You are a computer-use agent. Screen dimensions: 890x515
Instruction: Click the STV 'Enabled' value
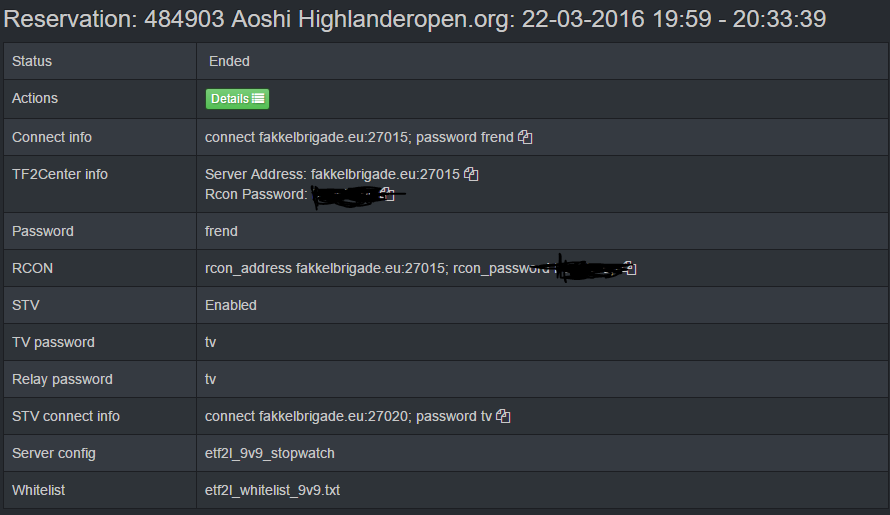(x=231, y=305)
